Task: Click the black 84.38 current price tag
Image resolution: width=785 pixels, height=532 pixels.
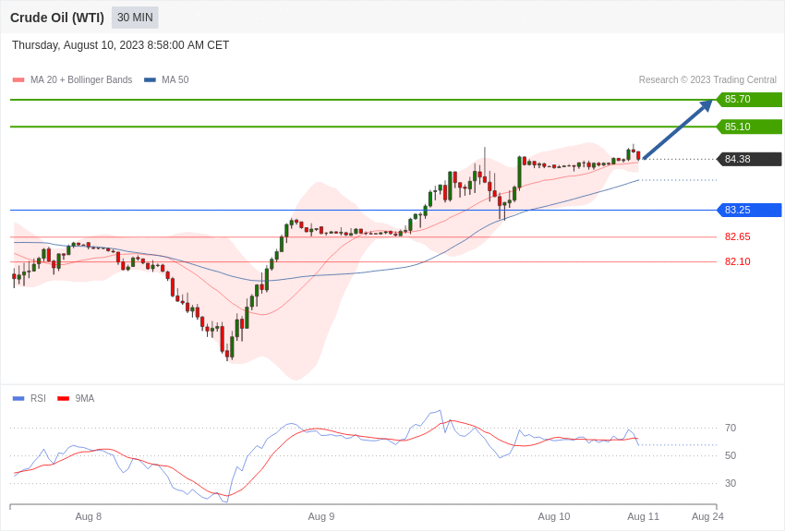Action: 749,159
